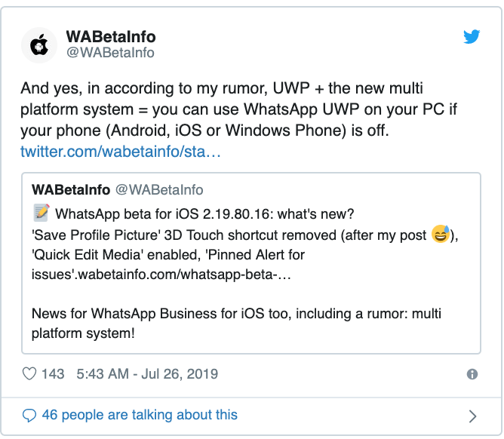Image resolution: width=504 pixels, height=439 pixels.
Task: Open the wabetainfo.com/whatsapp-beta link text
Action: coord(185,275)
